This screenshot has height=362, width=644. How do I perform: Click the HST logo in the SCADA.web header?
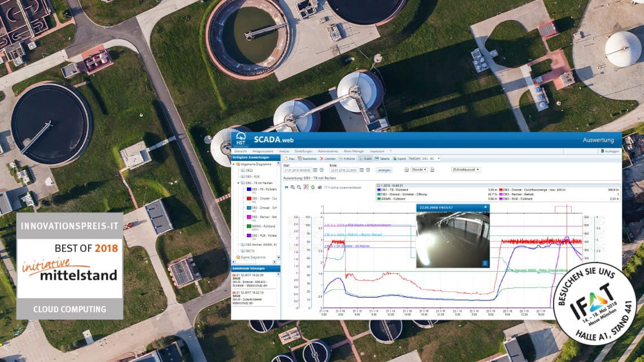click(x=240, y=139)
